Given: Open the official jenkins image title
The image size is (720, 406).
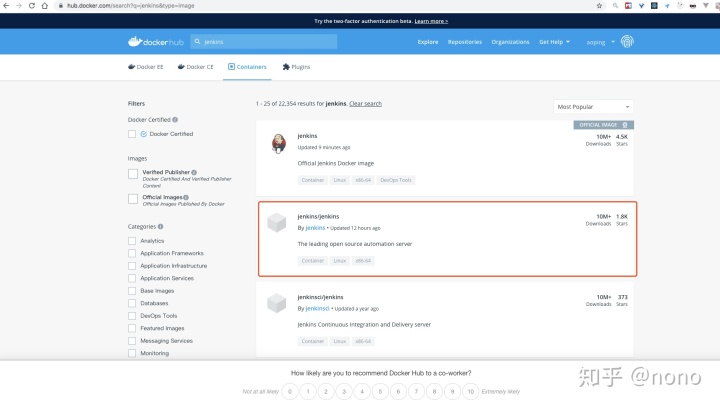Looking at the screenshot, I should pyautogui.click(x=307, y=136).
